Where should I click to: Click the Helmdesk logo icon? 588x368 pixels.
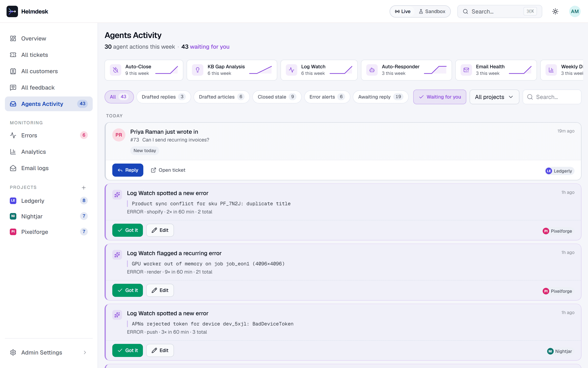12,11
